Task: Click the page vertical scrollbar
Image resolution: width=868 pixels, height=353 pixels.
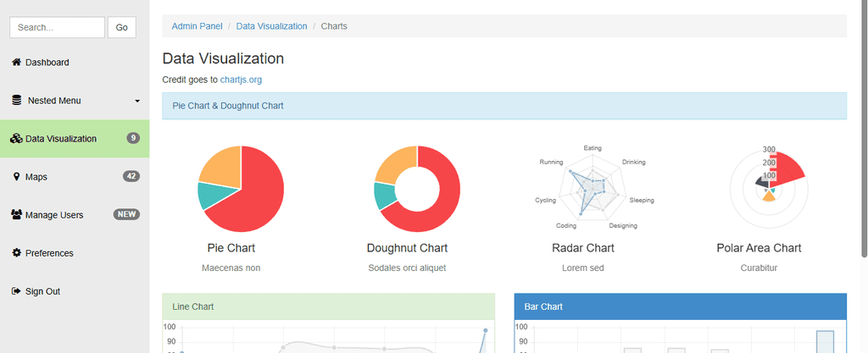Action: pyautogui.click(x=863, y=127)
